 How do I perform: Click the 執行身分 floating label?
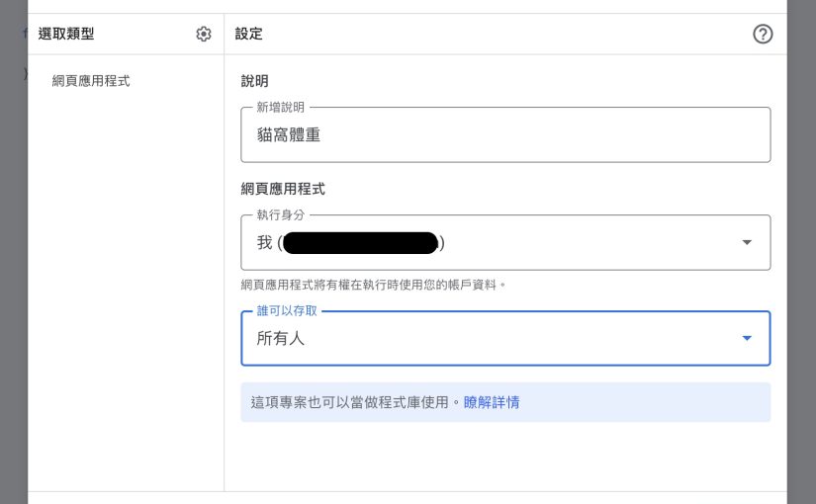(281, 214)
